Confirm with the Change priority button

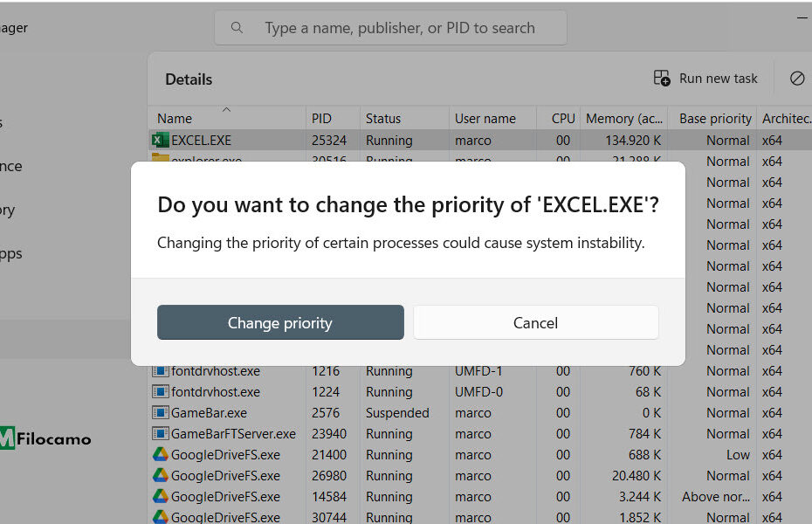[x=280, y=322]
